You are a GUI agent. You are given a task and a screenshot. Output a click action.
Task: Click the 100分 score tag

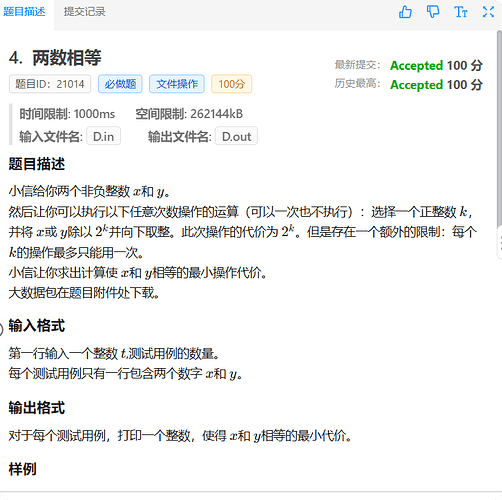click(x=232, y=84)
